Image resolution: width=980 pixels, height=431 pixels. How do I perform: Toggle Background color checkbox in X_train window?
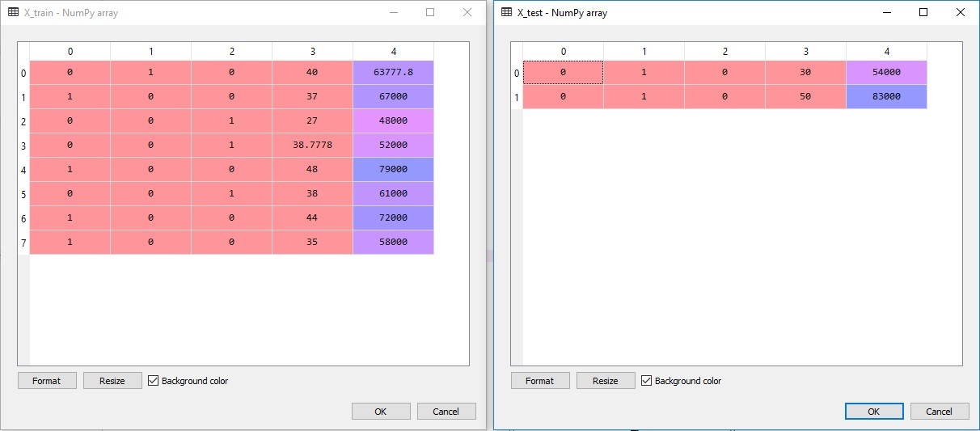(x=154, y=381)
